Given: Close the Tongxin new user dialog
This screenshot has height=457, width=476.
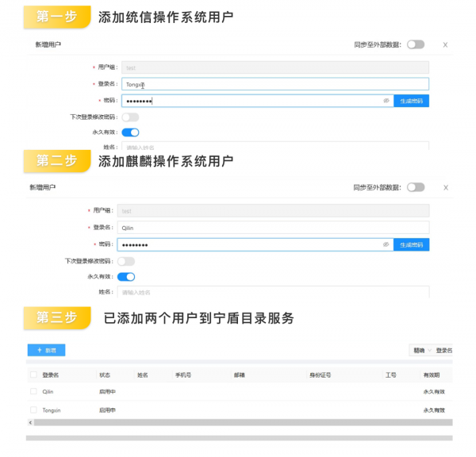Looking at the screenshot, I should pyautogui.click(x=445, y=45).
